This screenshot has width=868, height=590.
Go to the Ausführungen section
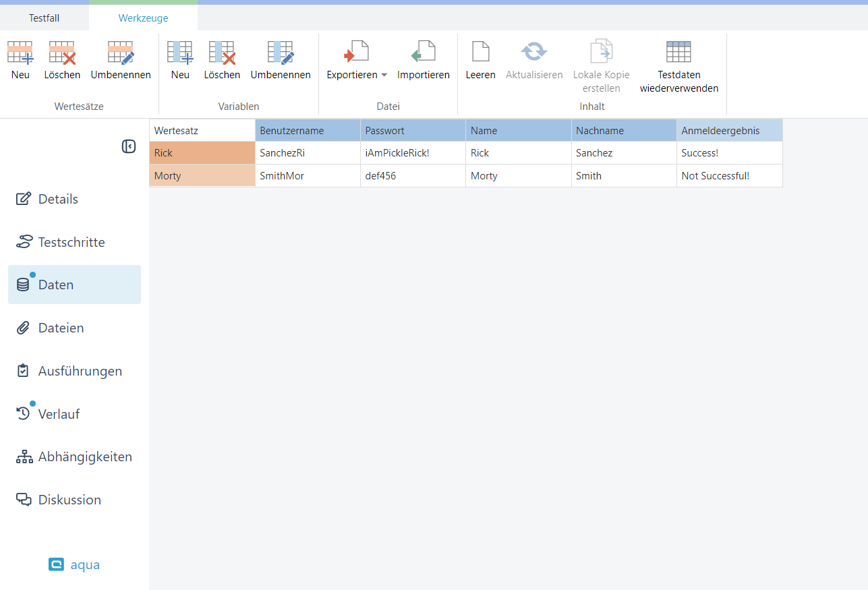point(80,371)
